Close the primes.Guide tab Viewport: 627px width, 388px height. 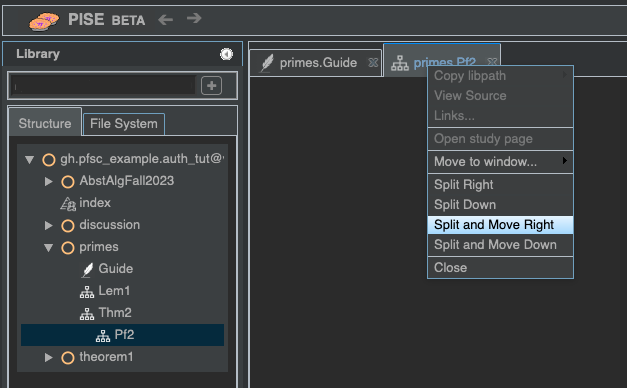(373, 63)
